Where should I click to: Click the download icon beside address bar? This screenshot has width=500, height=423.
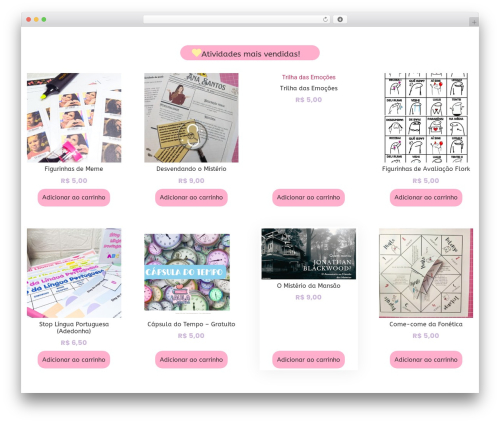(x=340, y=19)
